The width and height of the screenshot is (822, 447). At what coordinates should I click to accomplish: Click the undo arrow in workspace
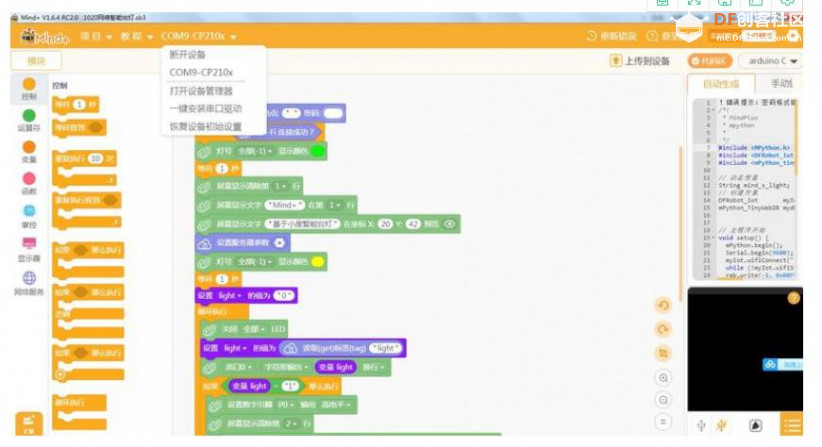[663, 305]
